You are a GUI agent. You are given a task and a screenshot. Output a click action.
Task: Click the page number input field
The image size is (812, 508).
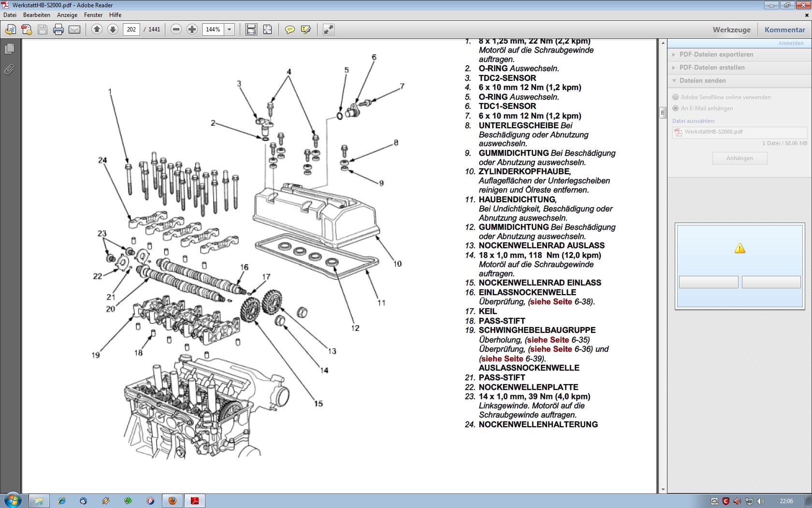131,30
